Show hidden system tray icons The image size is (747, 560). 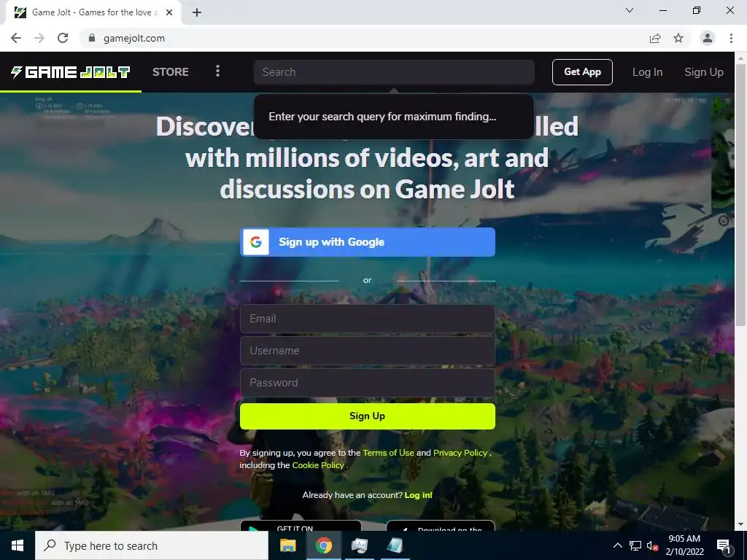[617, 545]
